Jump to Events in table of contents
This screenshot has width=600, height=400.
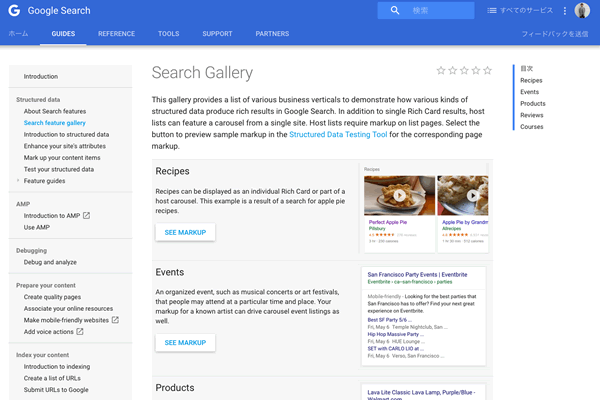tap(529, 92)
